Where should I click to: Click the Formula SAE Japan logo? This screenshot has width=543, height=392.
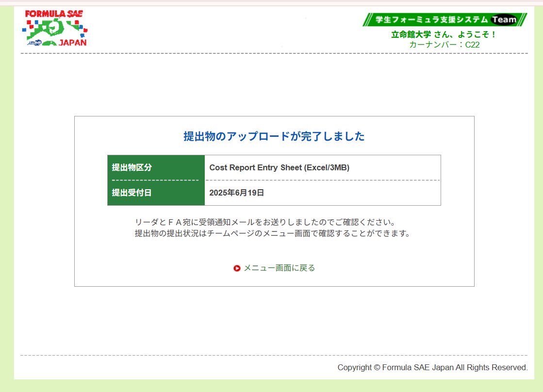[x=55, y=28]
